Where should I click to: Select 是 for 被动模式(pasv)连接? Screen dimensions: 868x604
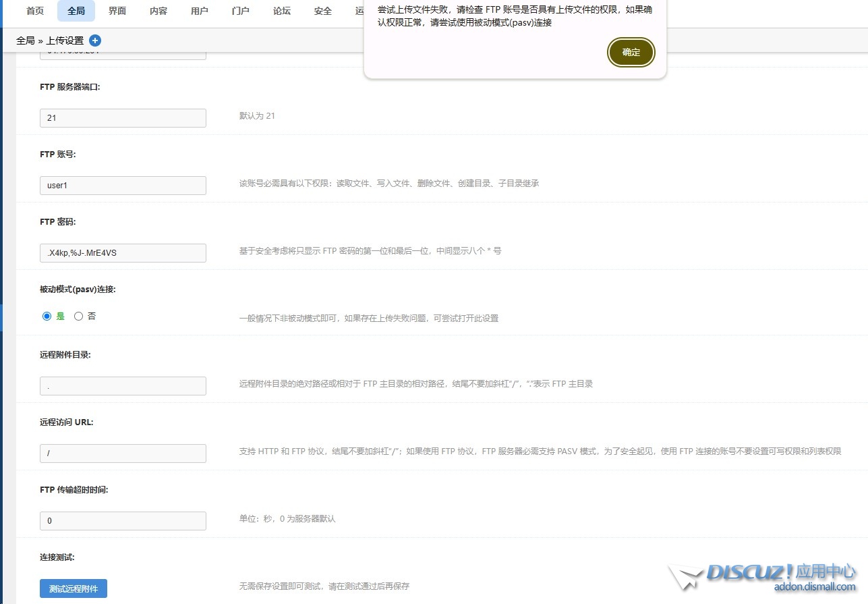[47, 316]
